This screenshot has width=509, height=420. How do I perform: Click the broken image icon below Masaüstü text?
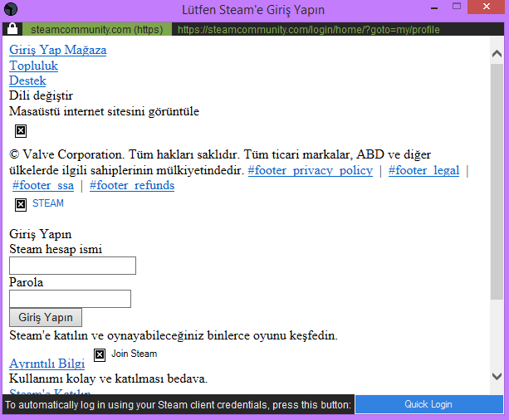[21, 131]
